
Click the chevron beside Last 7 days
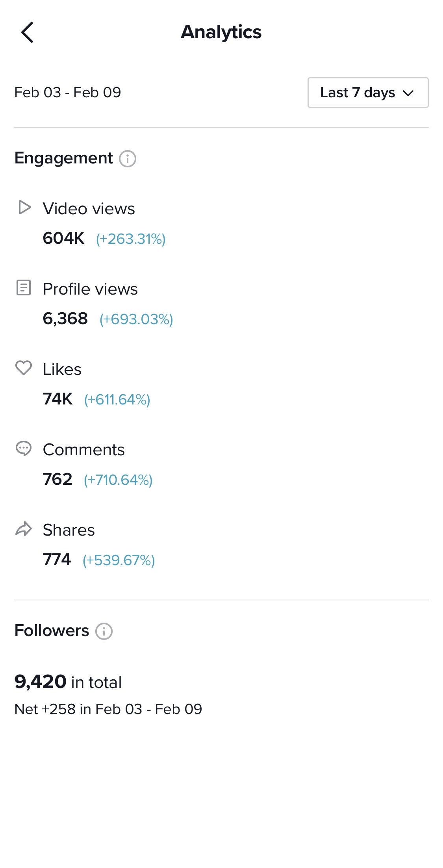[x=408, y=93]
